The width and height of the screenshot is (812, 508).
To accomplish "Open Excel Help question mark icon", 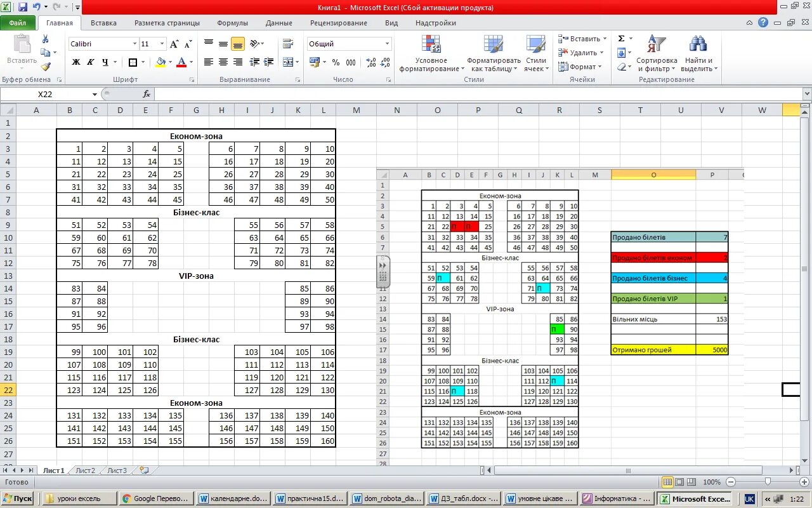I will (763, 22).
